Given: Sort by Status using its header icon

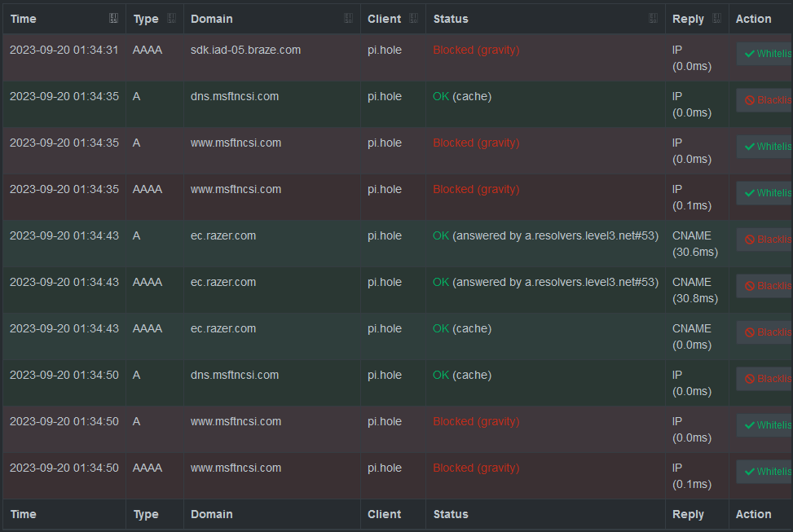Looking at the screenshot, I should [x=654, y=19].
